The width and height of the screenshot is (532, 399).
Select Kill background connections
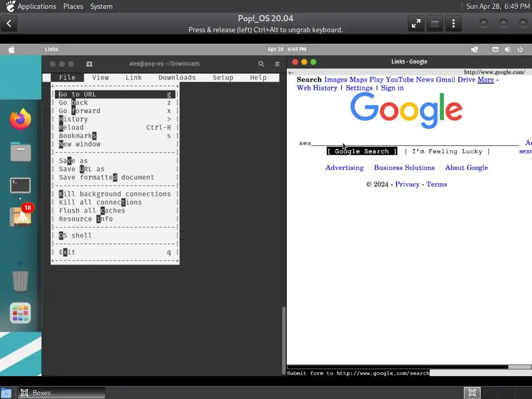pos(115,194)
